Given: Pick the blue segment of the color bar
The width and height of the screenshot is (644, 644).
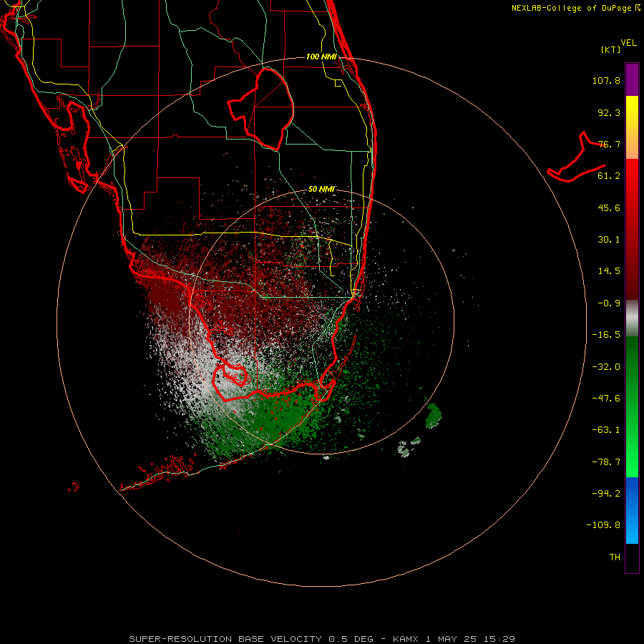Looking at the screenshot, I should point(632,510).
